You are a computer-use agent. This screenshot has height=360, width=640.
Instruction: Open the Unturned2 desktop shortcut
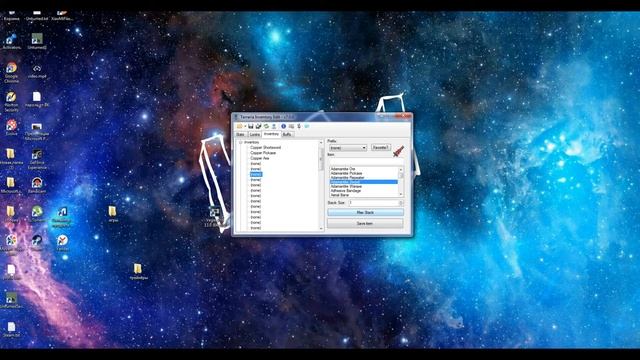click(37, 42)
